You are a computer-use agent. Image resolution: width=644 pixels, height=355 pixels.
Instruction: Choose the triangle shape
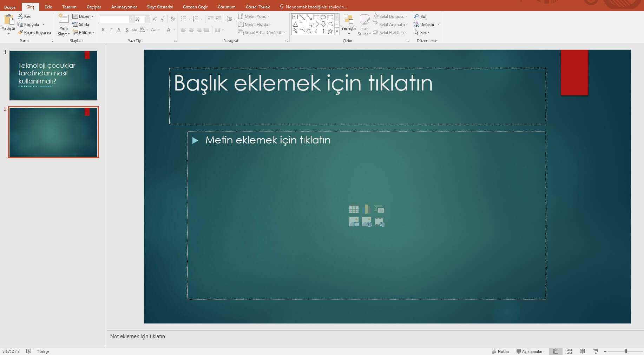295,24
